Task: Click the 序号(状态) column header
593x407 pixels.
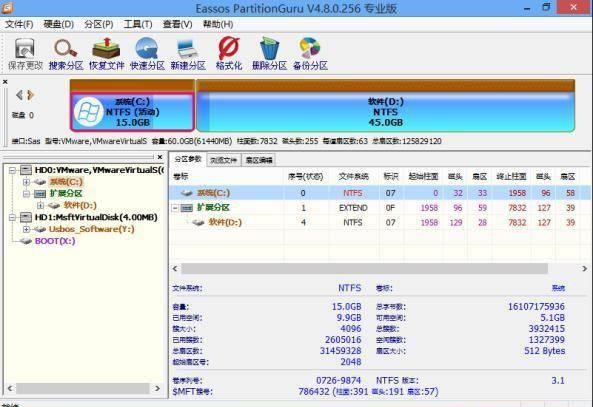Action: [x=306, y=177]
